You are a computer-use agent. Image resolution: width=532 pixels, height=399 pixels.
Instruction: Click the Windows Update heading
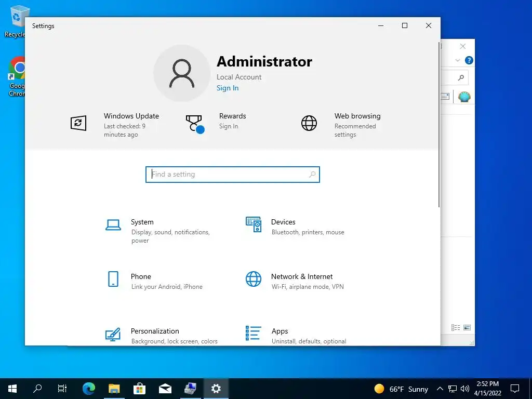pos(131,116)
